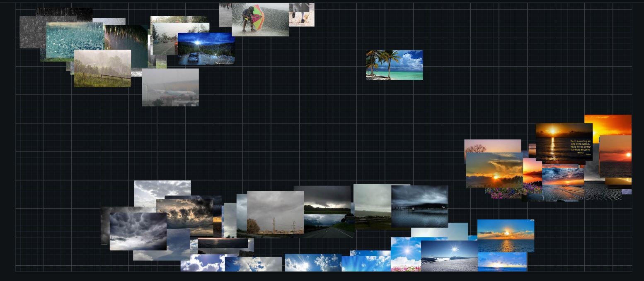Pick the grey sky with utility poles image
This screenshot has height=281, width=644.
[275, 213]
